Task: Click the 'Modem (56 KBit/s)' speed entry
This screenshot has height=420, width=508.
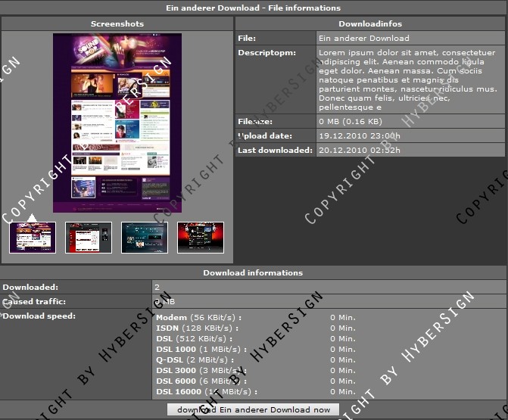Action: (197, 317)
